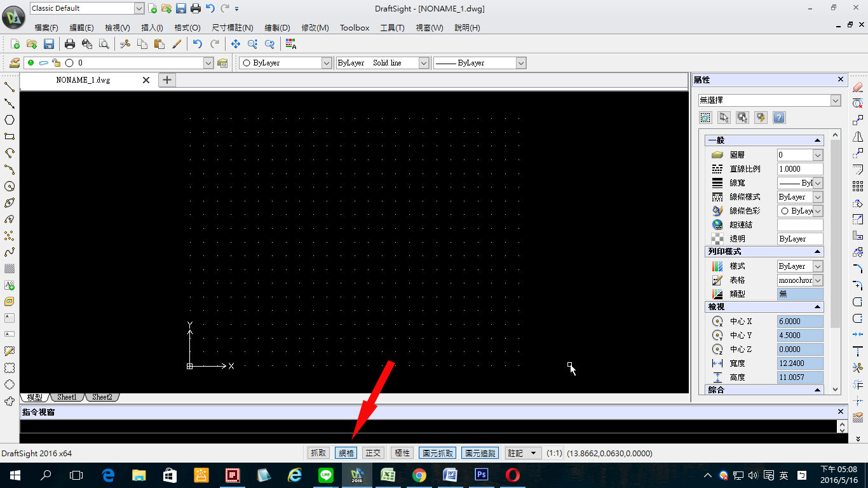The image size is (868, 488).
Task: Collapse the 一般 section in properties
Action: click(x=817, y=140)
